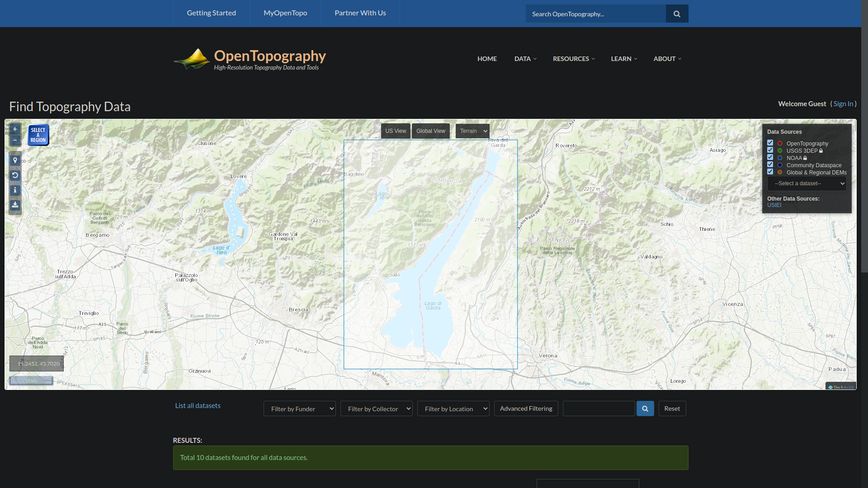This screenshot has height=488, width=868.
Task: Click the Advanced Filtering button
Action: click(x=526, y=409)
